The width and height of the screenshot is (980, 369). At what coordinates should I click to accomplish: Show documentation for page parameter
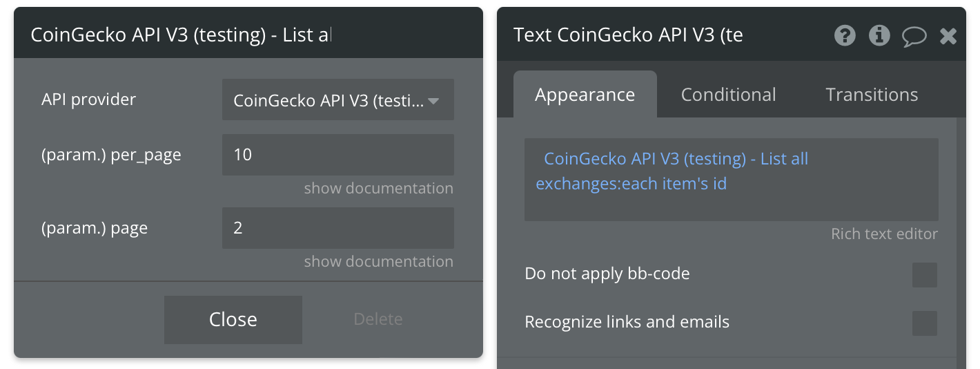(x=379, y=262)
